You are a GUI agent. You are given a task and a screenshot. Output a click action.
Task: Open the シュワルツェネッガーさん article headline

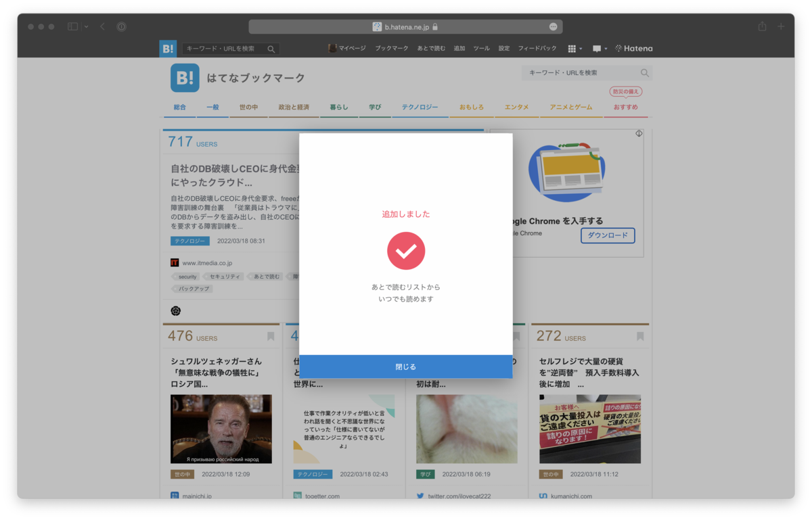point(217,373)
